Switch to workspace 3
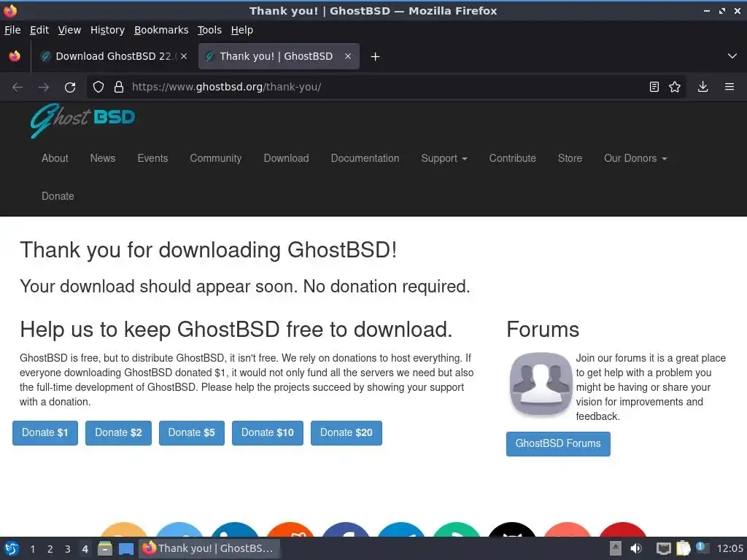The height and width of the screenshot is (560, 747). tap(68, 549)
